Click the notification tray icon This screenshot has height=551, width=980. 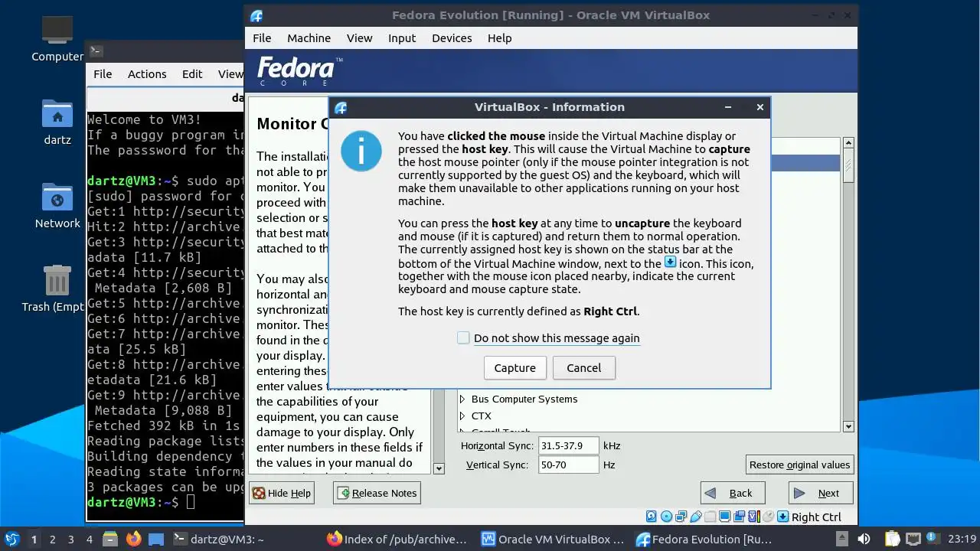(x=933, y=539)
